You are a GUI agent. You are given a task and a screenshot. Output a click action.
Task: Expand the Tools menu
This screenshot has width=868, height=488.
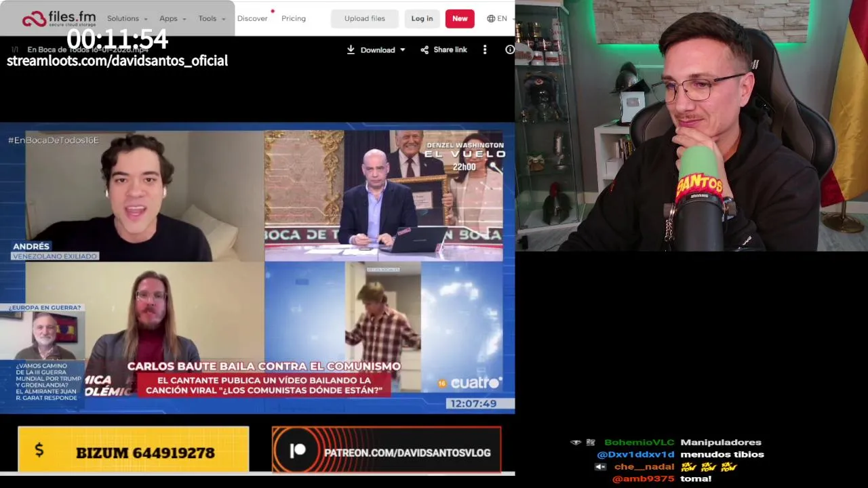tap(212, 18)
